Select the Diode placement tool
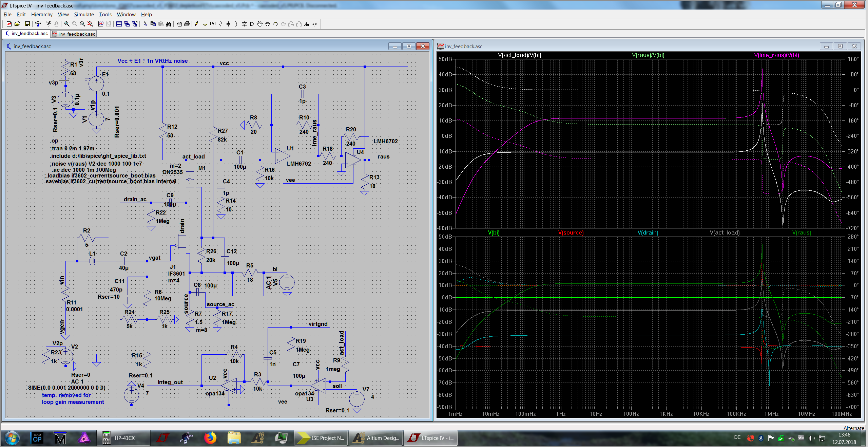This screenshot has height=447, width=868. point(244,24)
